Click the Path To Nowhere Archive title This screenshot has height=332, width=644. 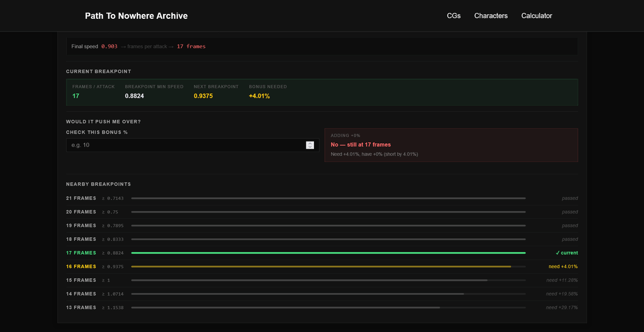(136, 16)
